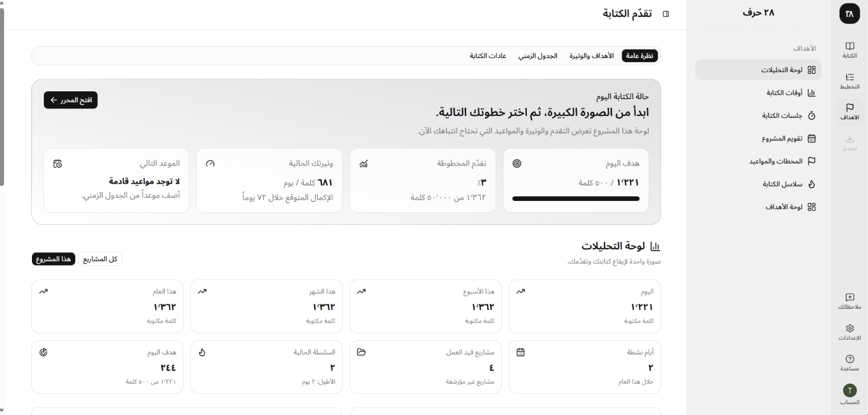Click the ٦٨١ كلمة / يوم pace value
The height and width of the screenshot is (415, 868).
[x=309, y=183]
